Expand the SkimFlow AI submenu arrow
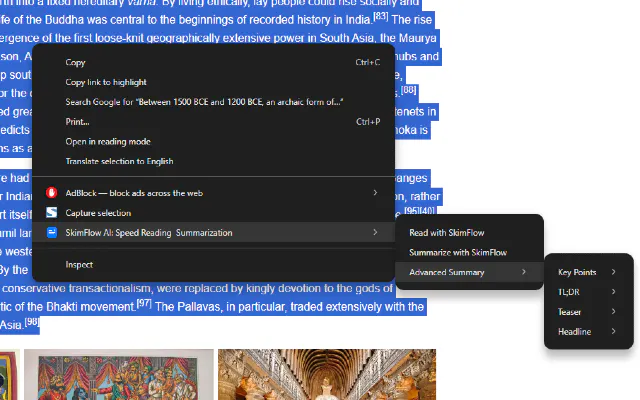Viewport: 640px width, 400px height. [375, 232]
